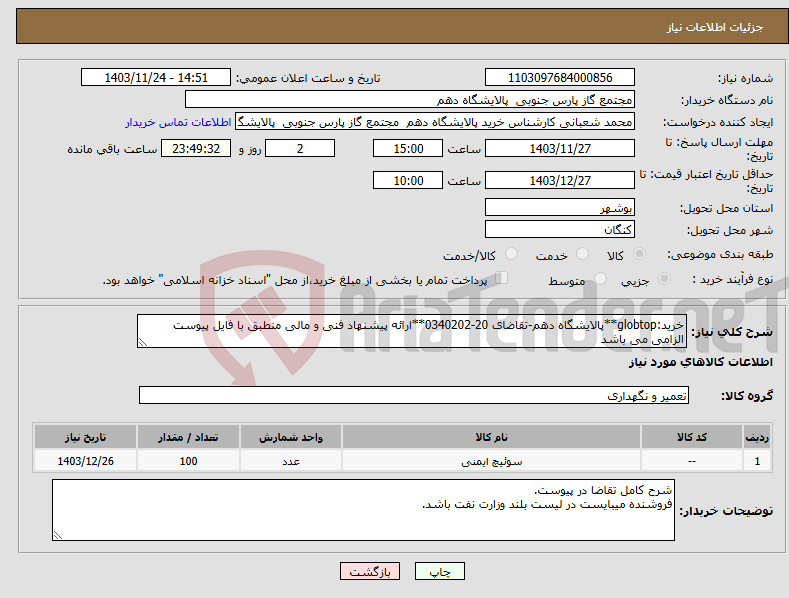Screen dimensions: 789x598
Task: Click the واحد شمارش column header
Action: pyautogui.click(x=291, y=437)
